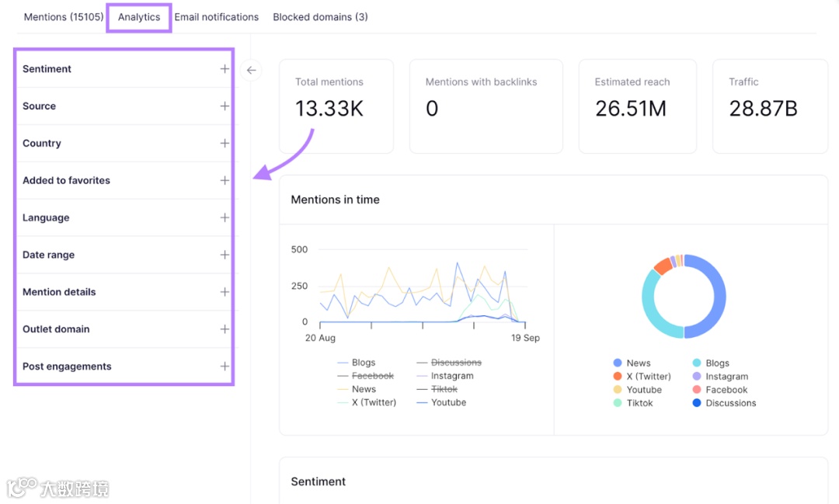This screenshot has width=839, height=504.
Task: Toggle the Youtube line in chart legend
Action: [x=441, y=403]
